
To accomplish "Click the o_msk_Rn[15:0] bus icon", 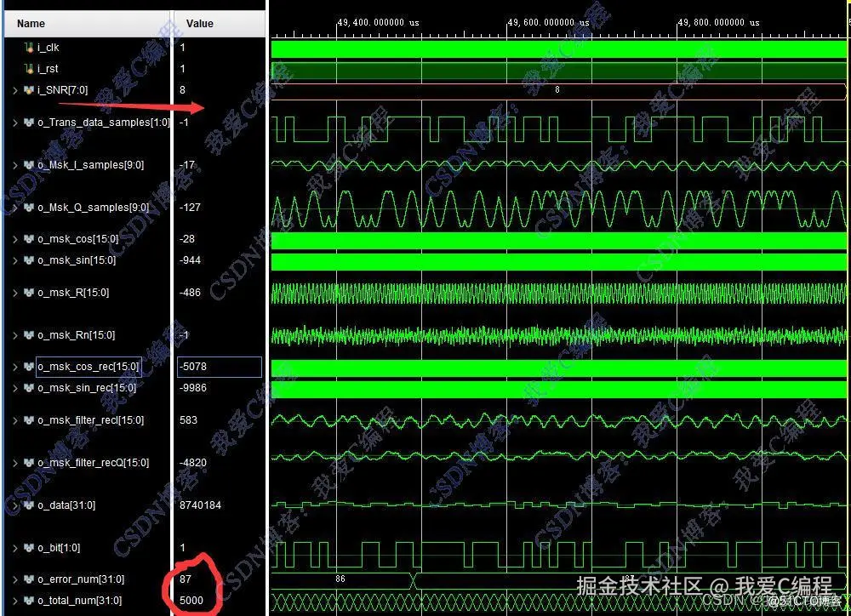I will click(29, 335).
